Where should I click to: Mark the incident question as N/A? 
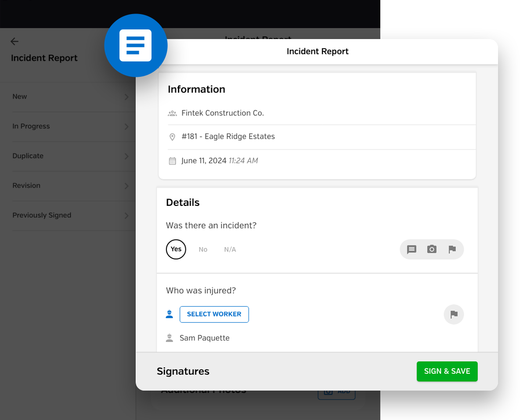pos(230,249)
